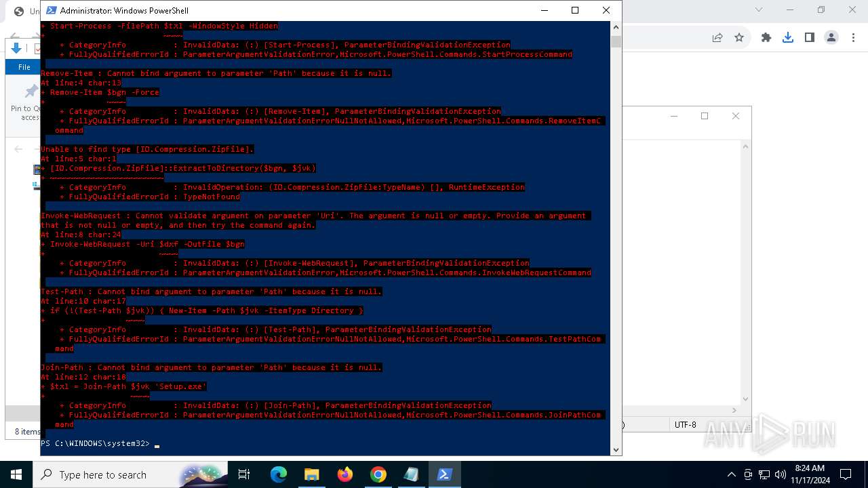Switch to Notepad on taskbar
This screenshot has height=488, width=868.
[x=412, y=474]
